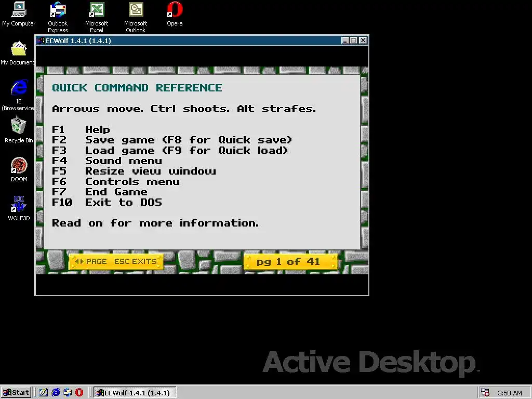532x399 pixels.
Task: Select the WOLF3D desktop shortcut
Action: point(19,208)
